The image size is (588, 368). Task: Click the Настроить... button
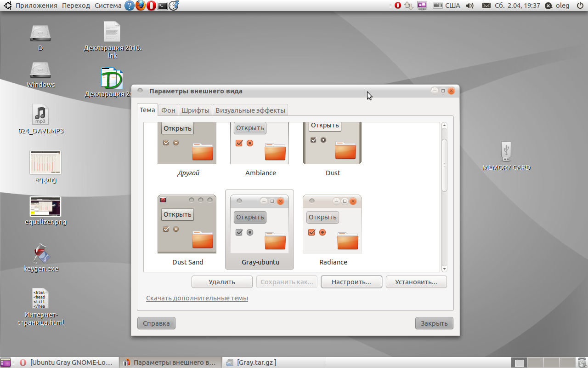pyautogui.click(x=351, y=282)
